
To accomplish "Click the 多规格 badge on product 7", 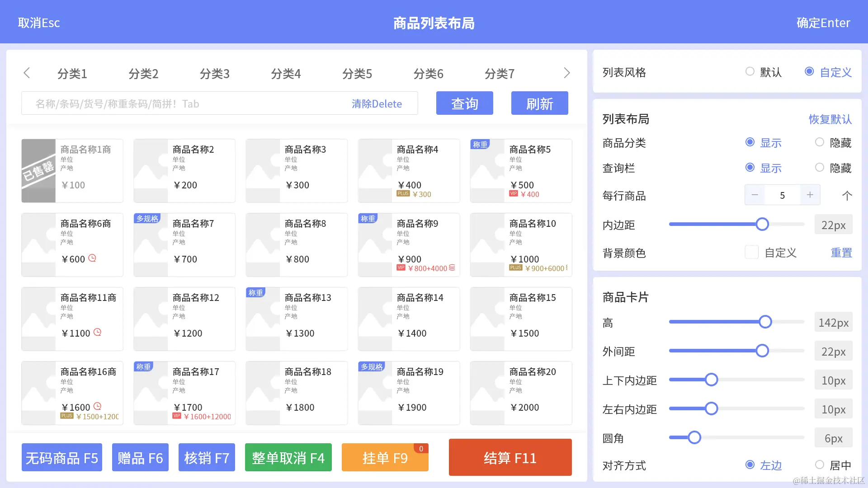I will [x=147, y=218].
